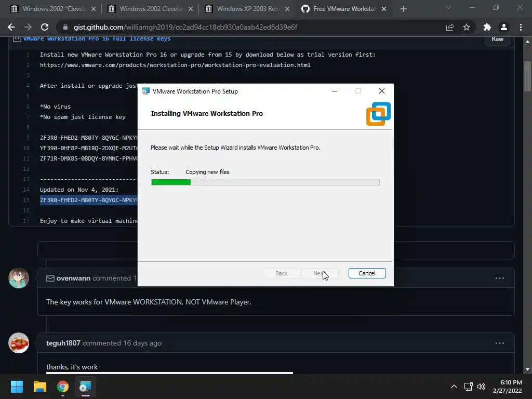Image resolution: width=532 pixels, height=399 pixels.
Task: Click the VMware evaluation URL line
Action: 175,65
